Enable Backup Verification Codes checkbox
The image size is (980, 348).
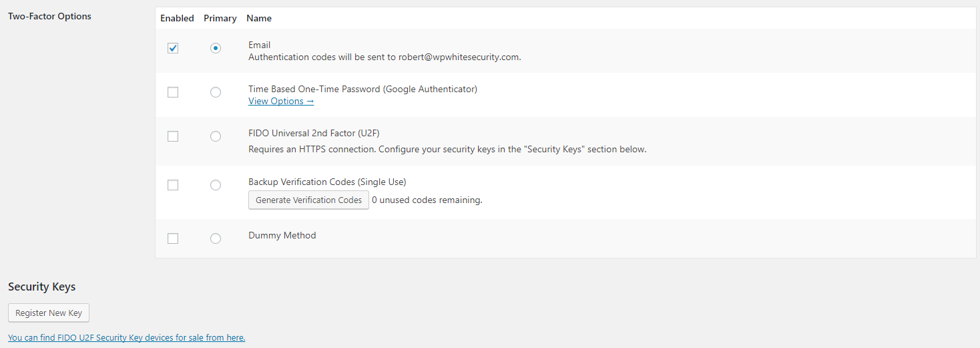pos(173,185)
